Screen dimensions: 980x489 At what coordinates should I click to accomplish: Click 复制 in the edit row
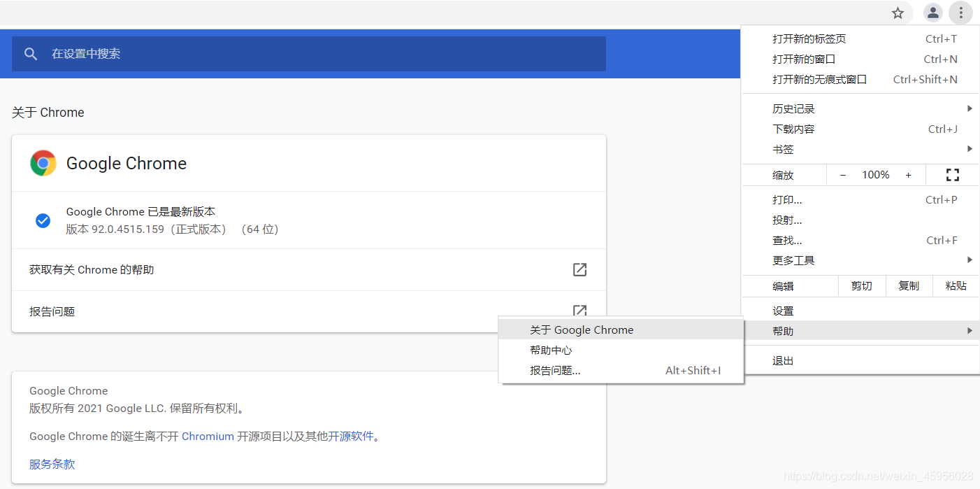[909, 286]
